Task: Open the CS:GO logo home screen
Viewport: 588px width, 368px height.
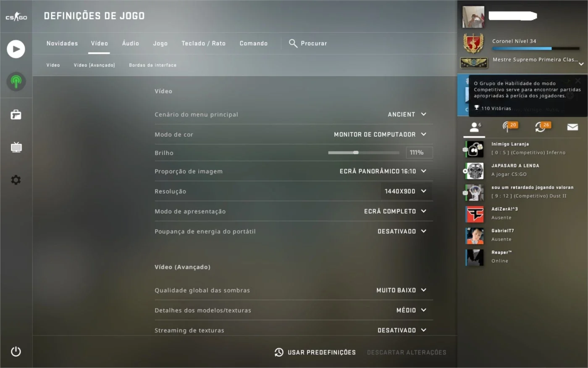Action: click(16, 17)
